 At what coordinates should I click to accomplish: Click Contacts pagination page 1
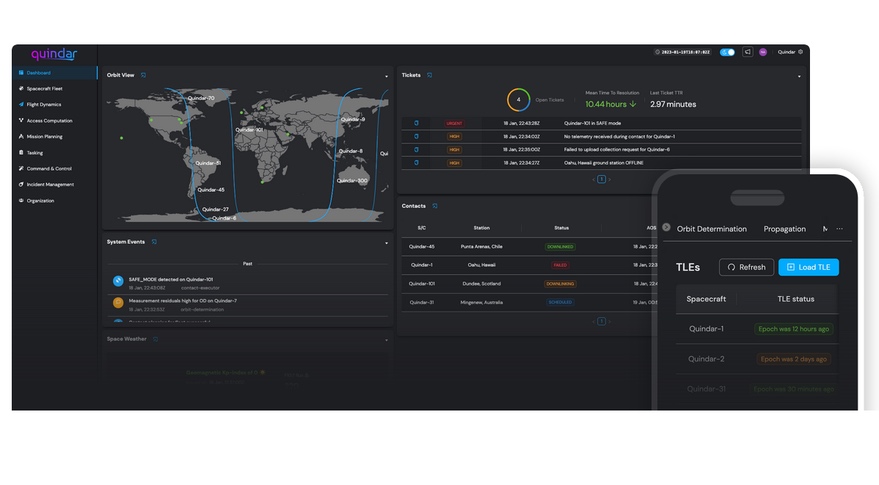pyautogui.click(x=602, y=321)
